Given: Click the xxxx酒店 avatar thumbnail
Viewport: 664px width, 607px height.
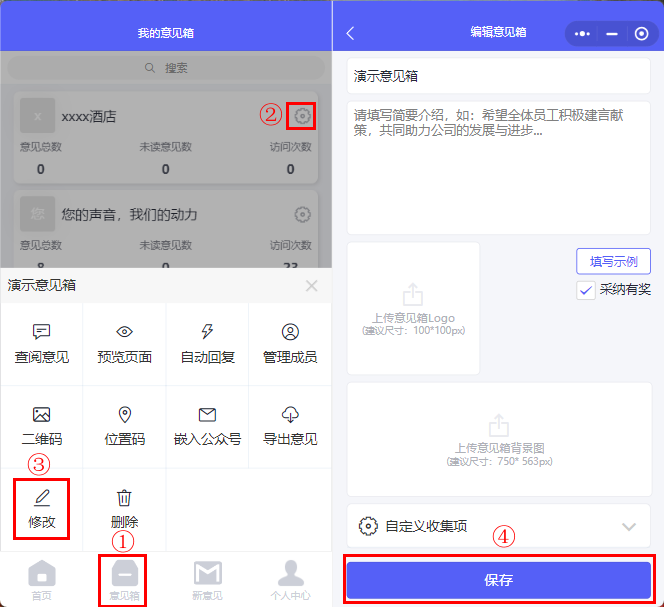Looking at the screenshot, I should 37,116.
